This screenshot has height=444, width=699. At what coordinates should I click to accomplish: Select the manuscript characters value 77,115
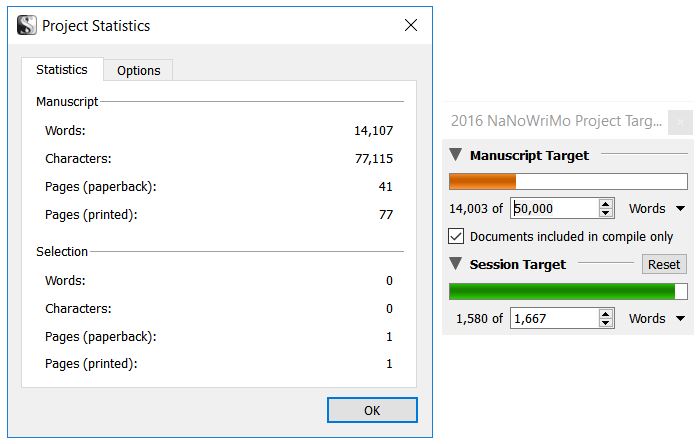[374, 159]
